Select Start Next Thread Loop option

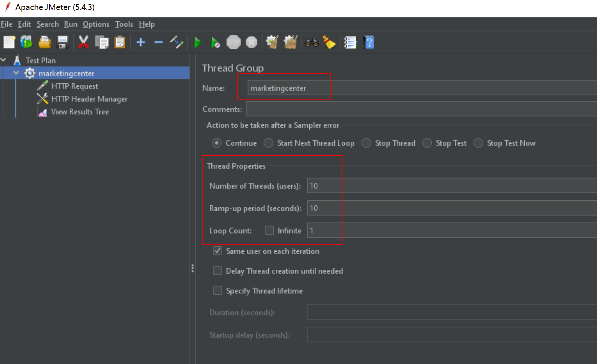269,143
